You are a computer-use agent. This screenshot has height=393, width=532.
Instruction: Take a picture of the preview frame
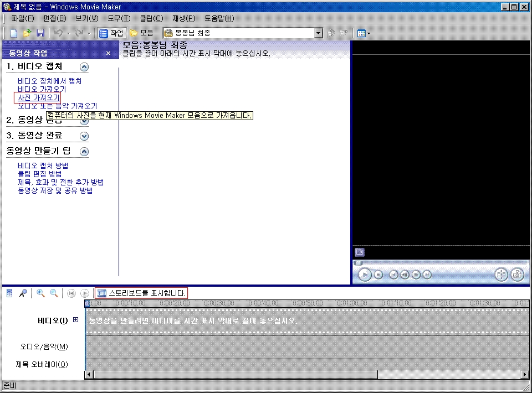(x=518, y=275)
